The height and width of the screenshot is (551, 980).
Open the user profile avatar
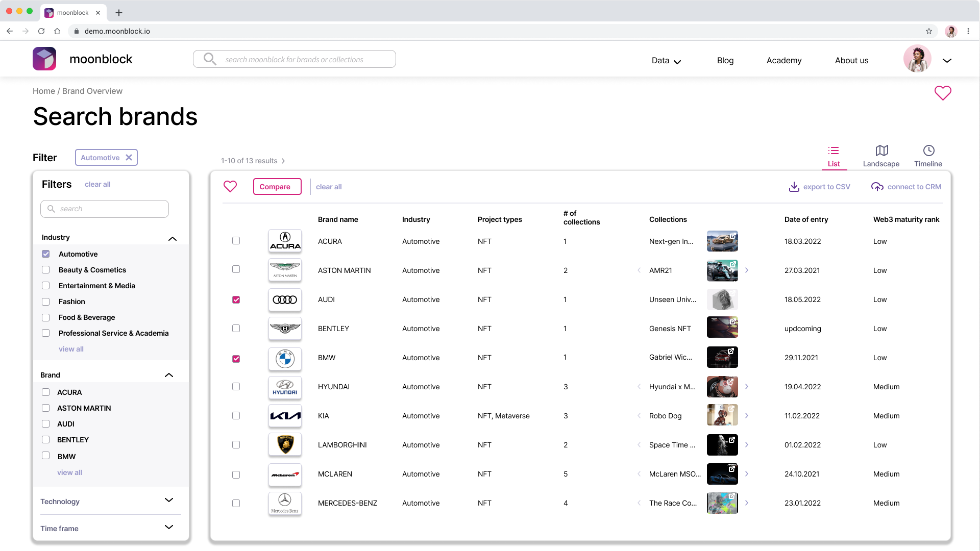click(917, 59)
